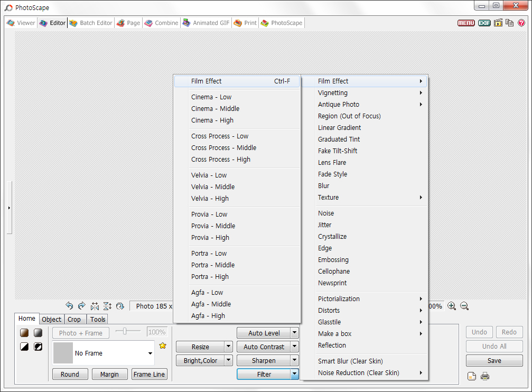Choose Region (Out of Focus)
532x392 pixels.
[364, 116]
